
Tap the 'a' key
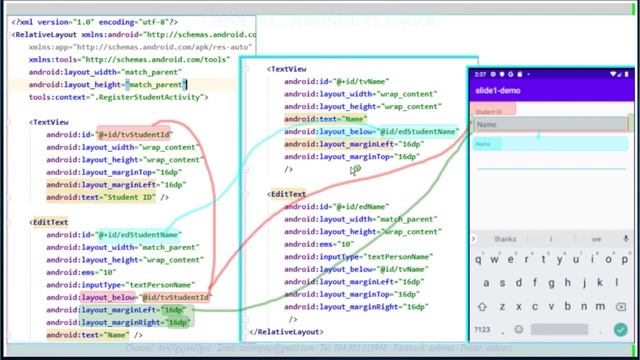coord(486,282)
